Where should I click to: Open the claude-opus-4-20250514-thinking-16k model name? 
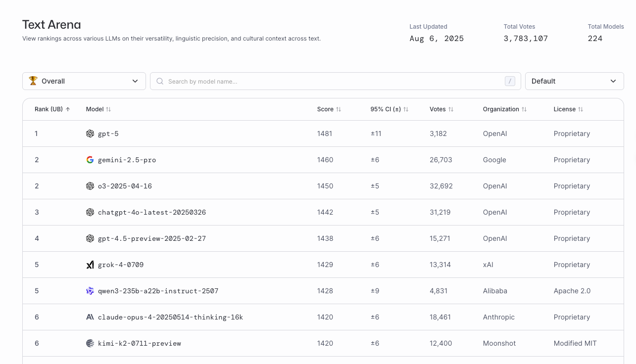point(171,317)
